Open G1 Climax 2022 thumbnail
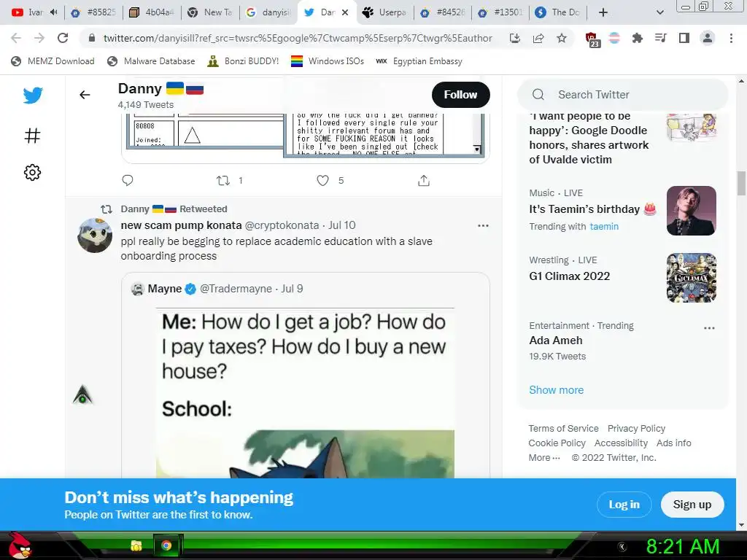 pos(692,278)
